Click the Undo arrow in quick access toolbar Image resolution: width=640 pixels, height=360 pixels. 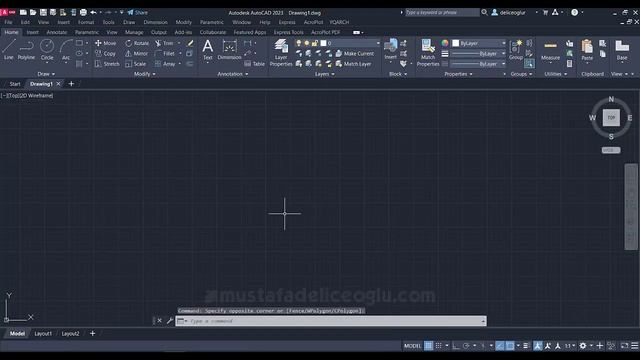93,13
